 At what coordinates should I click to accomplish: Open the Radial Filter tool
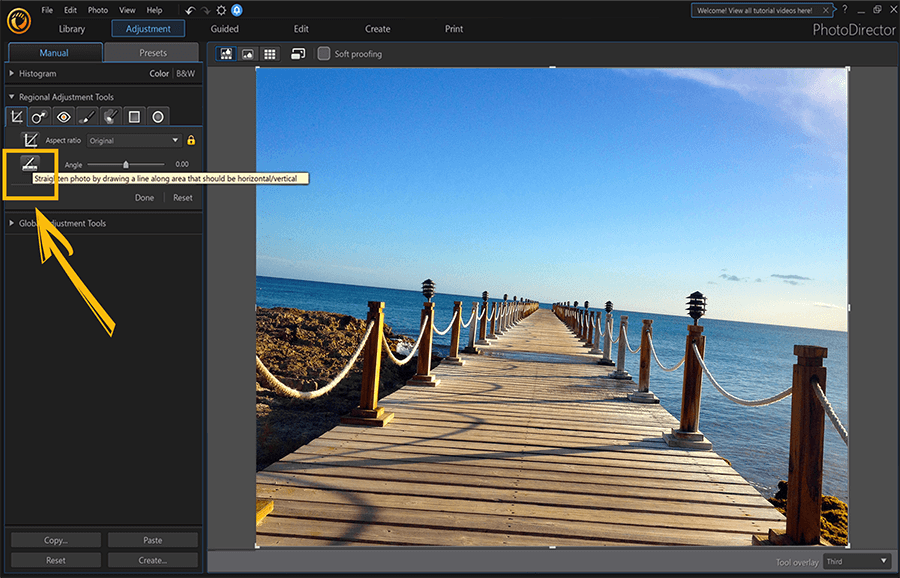[157, 116]
